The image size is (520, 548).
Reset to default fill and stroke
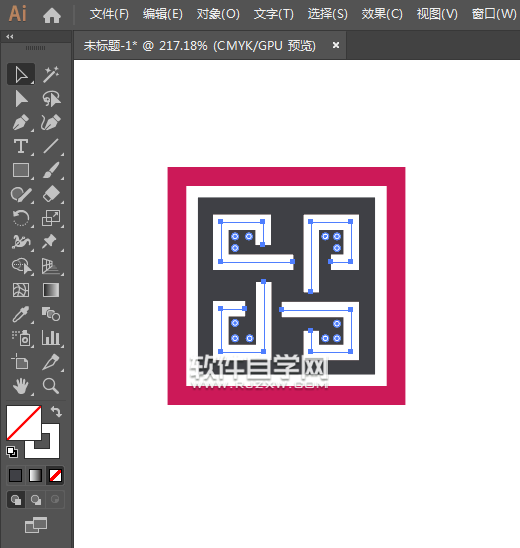click(12, 452)
